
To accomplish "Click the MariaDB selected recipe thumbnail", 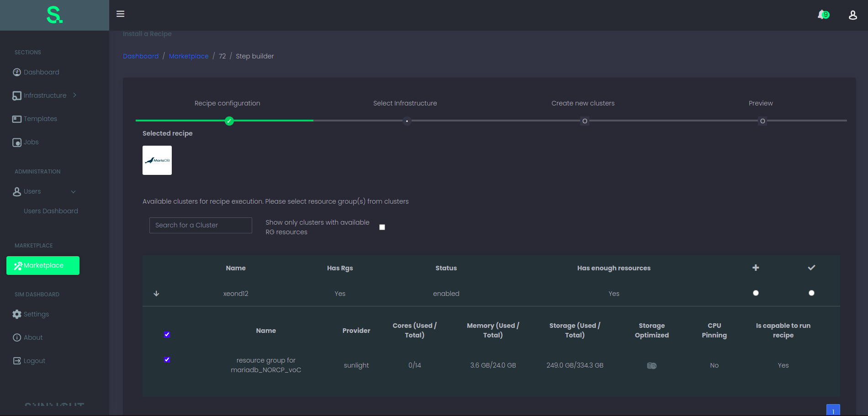I will 157,160.
